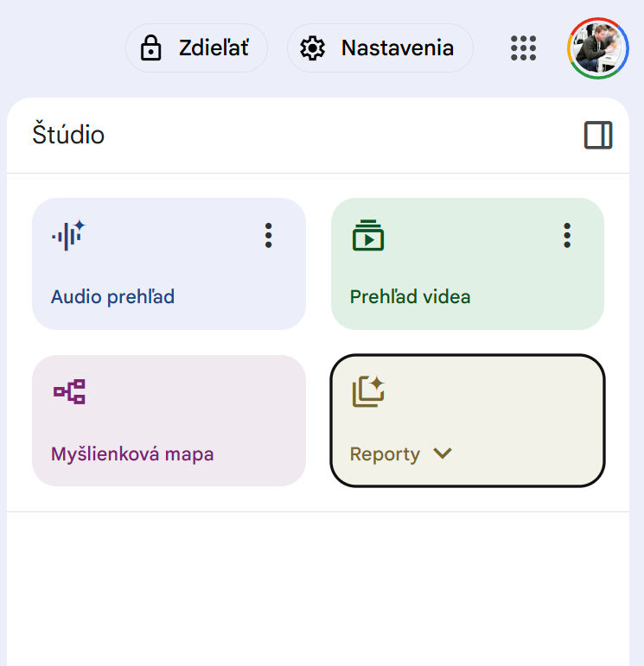644x666 pixels.
Task: Open the Google apps grid
Action: (x=523, y=48)
